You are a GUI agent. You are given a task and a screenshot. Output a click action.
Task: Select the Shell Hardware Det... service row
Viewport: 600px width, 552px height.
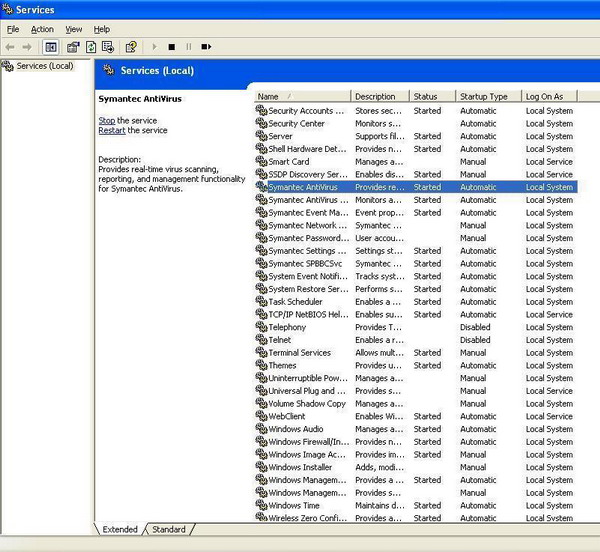[416, 149]
